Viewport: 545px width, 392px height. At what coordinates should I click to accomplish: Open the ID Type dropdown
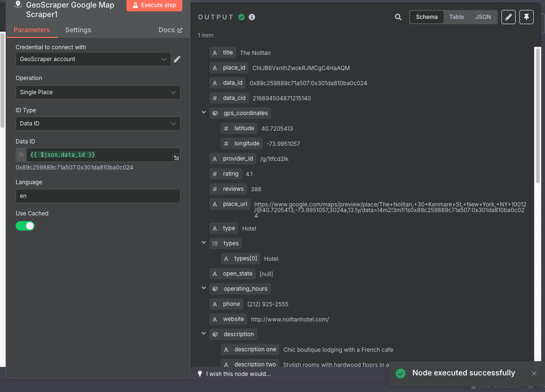(98, 124)
